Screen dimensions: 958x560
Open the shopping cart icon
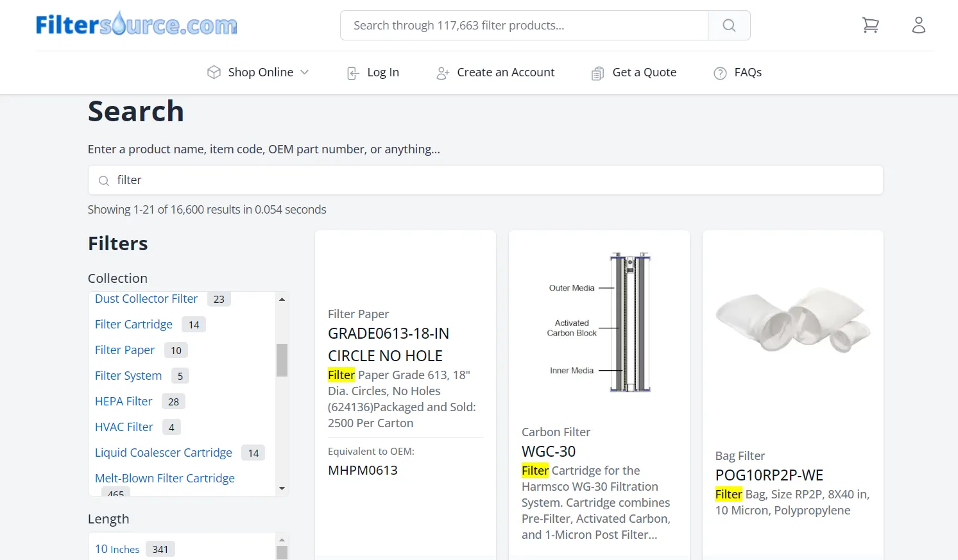pyautogui.click(x=871, y=25)
